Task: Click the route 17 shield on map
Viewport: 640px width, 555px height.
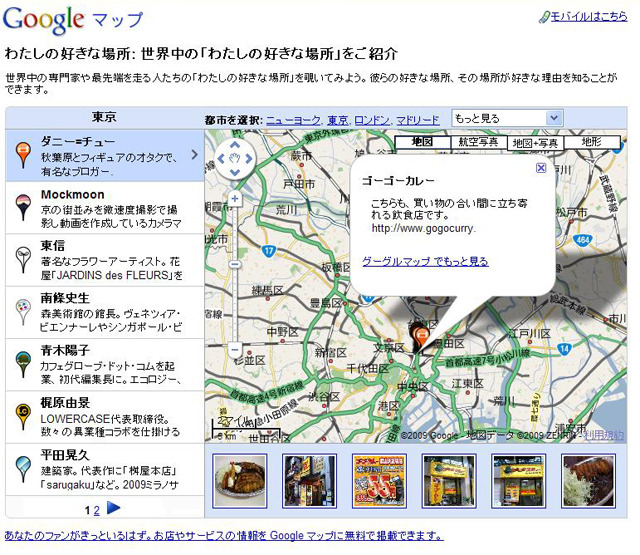Action: [268, 251]
